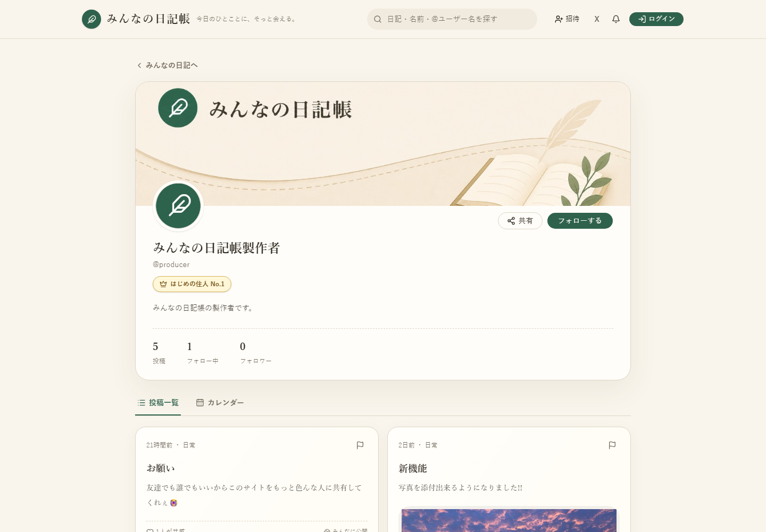Screen dimensions: 766x532
Task: Switch to the カレンダー tab
Action: click(220, 403)
